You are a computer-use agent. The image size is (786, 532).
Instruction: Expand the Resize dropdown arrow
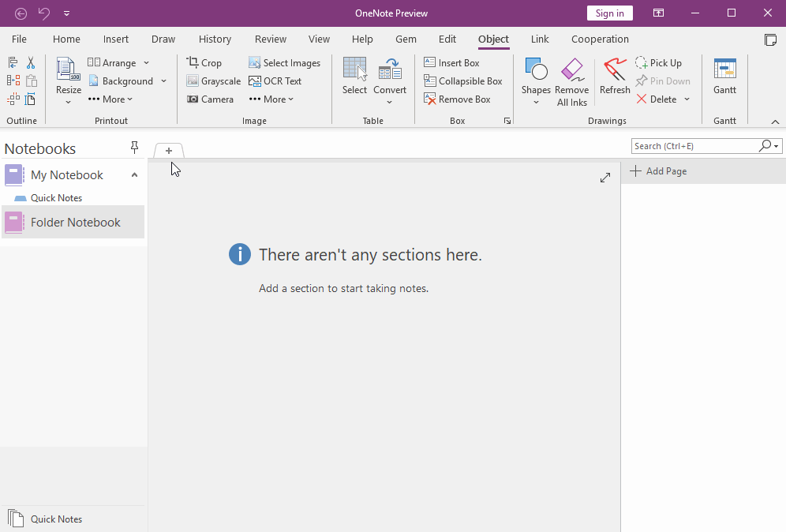69,103
